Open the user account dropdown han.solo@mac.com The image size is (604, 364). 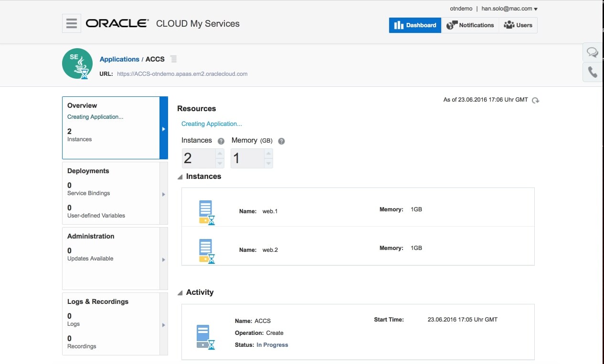(509, 9)
